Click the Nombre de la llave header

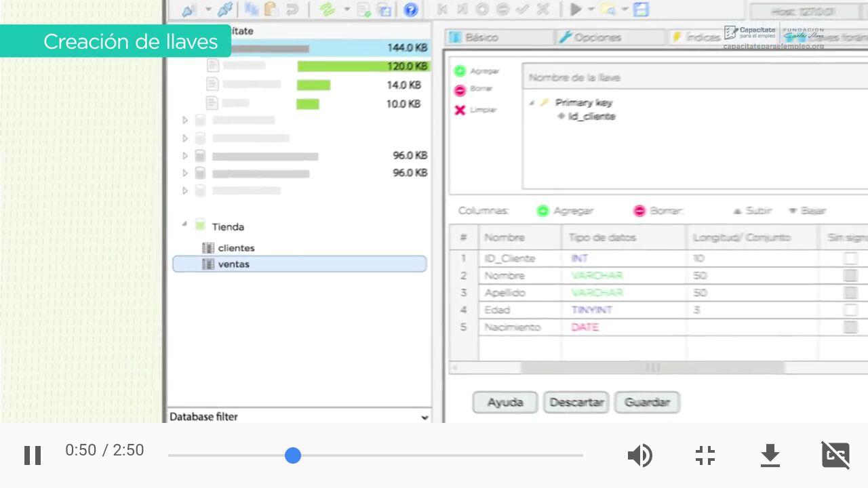tap(695, 77)
